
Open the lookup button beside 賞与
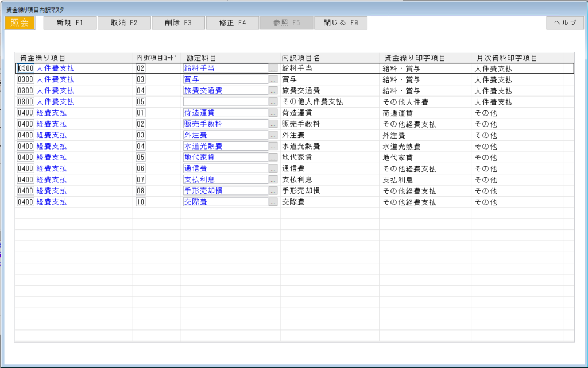point(273,79)
